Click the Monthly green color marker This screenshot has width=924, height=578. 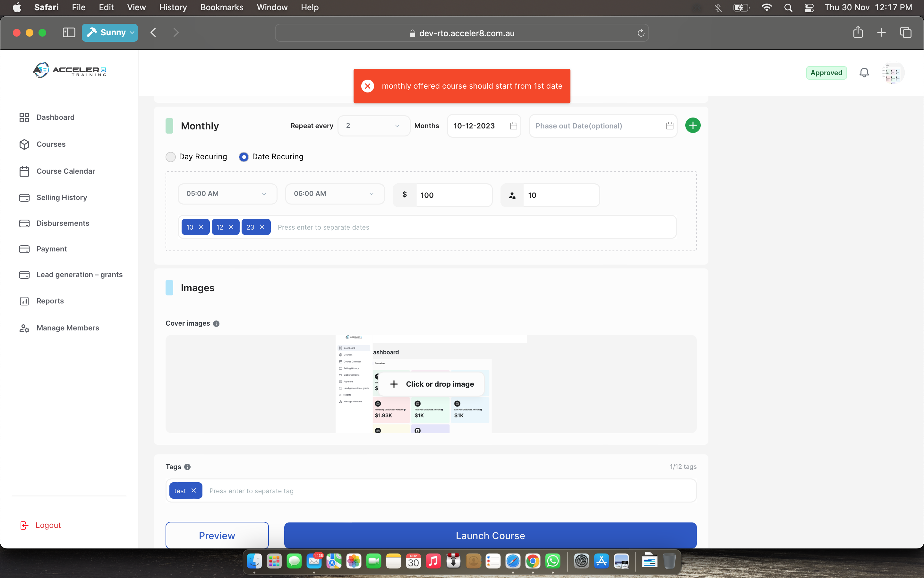point(169,126)
